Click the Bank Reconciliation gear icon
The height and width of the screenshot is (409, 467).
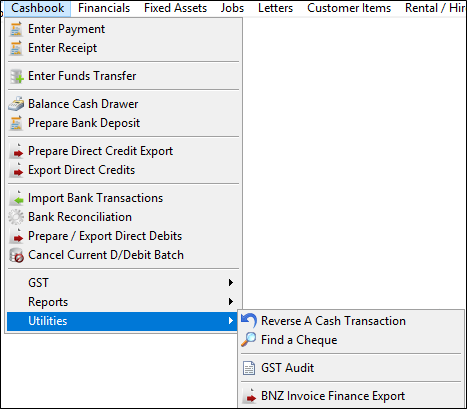coord(16,217)
